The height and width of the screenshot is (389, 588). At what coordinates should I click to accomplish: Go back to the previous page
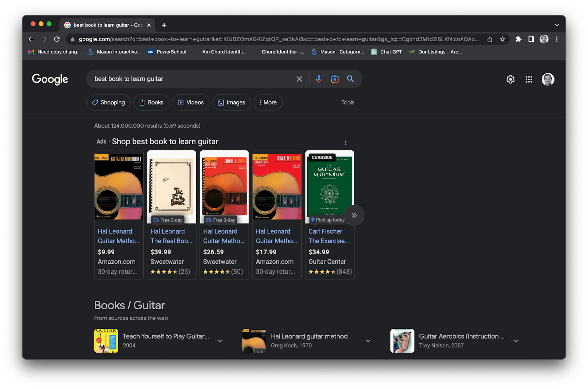[31, 39]
